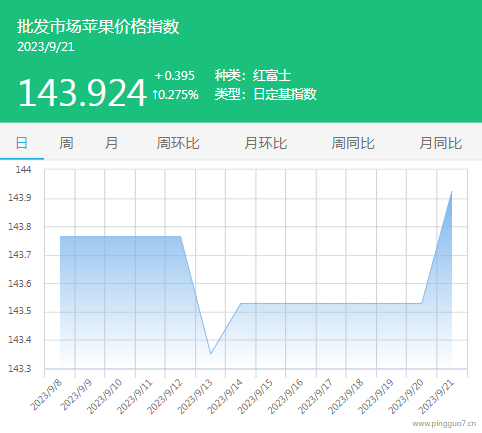Click the chart peak data point at 2023/9/21
Image resolution: width=482 pixels, height=433 pixels.
452,191
